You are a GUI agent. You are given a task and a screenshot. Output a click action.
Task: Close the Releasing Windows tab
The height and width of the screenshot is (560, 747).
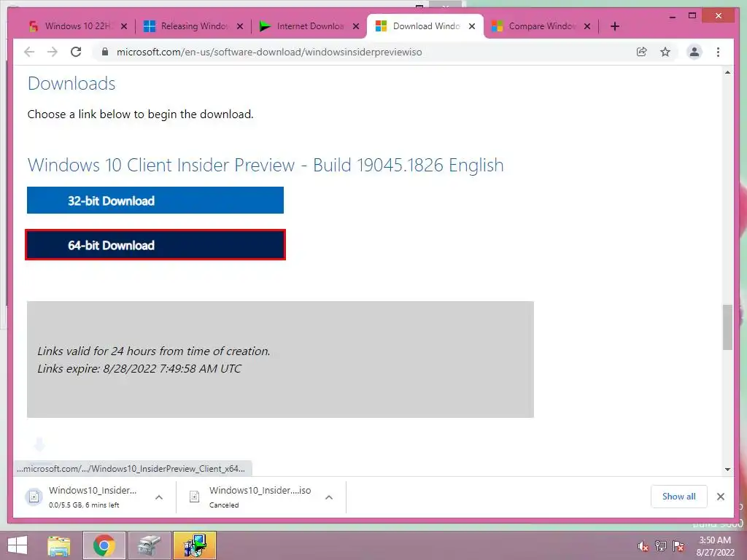click(x=240, y=26)
